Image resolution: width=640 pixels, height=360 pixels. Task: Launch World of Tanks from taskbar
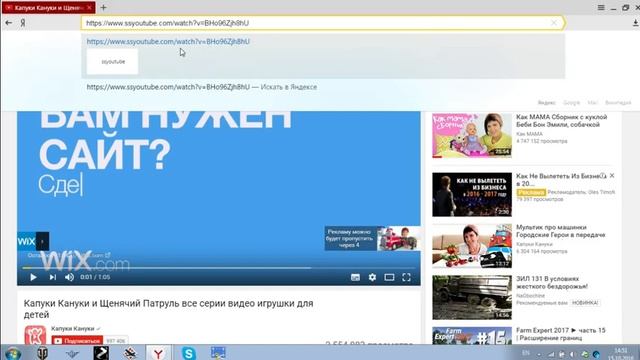[x=42, y=353]
